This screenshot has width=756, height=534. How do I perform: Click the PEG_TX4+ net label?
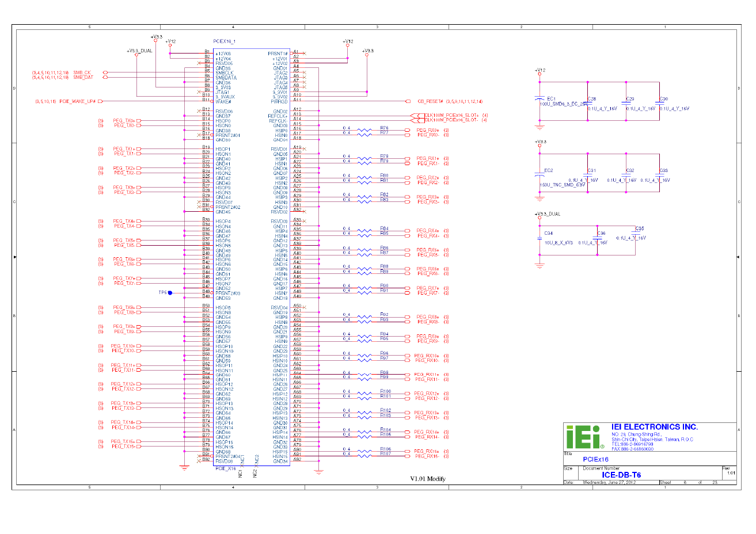point(124,222)
